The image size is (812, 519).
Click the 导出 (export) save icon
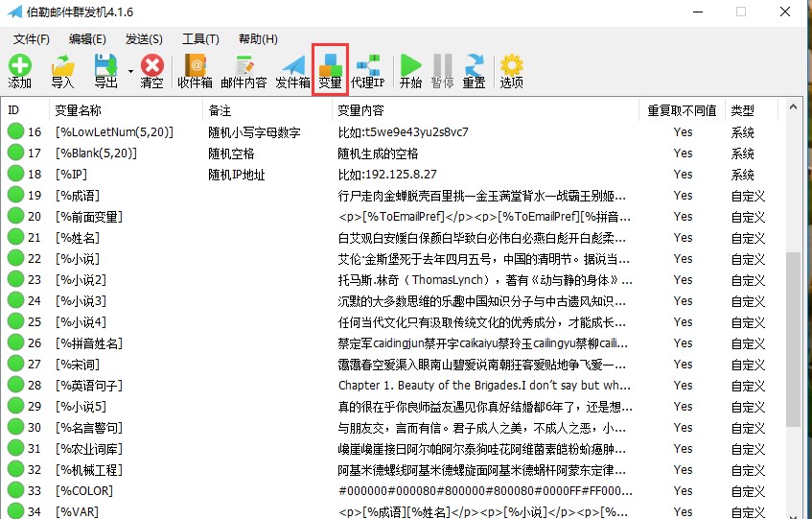pos(106,71)
